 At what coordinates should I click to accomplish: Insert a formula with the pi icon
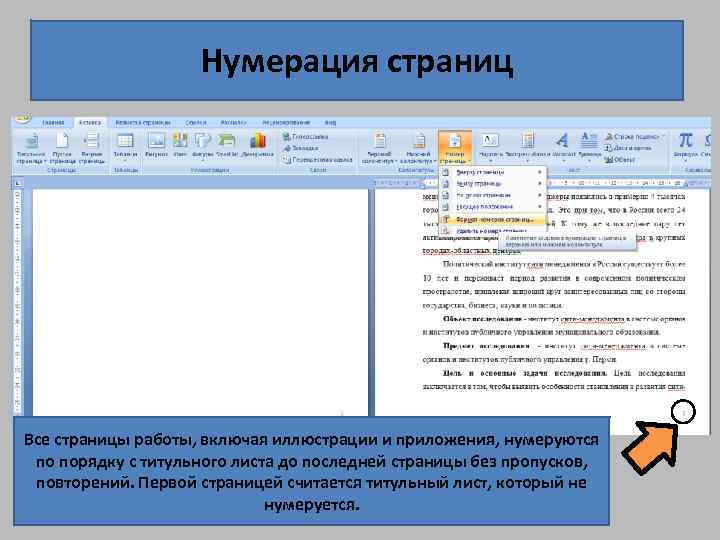686,146
